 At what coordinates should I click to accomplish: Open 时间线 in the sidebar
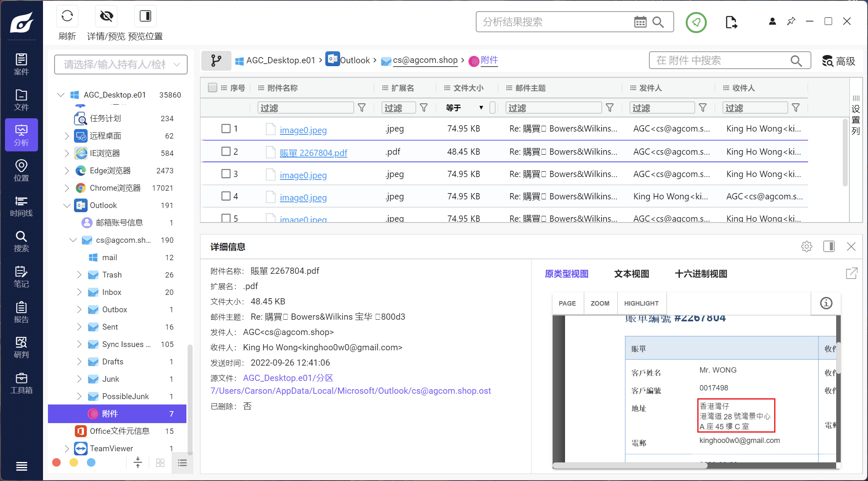(21, 206)
